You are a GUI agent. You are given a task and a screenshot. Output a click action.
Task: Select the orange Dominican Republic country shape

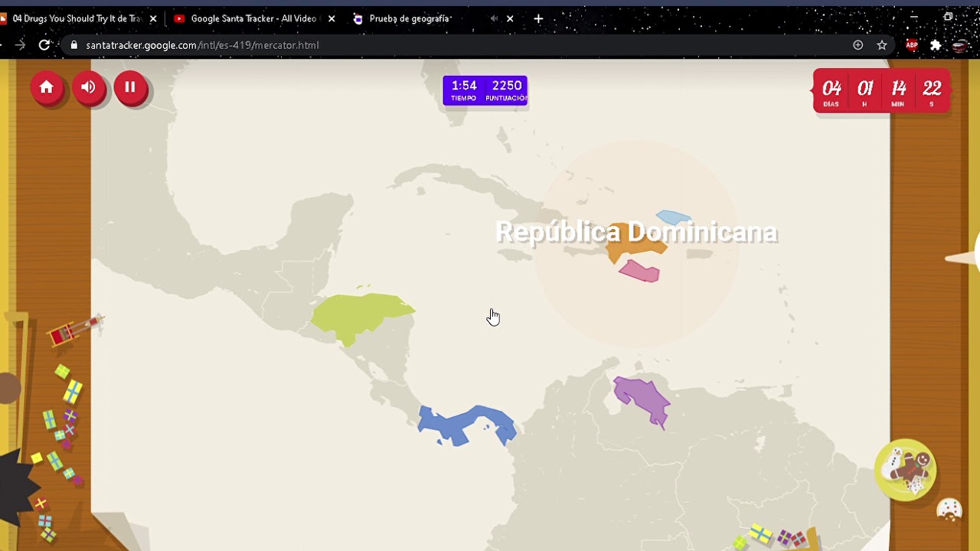(635, 245)
